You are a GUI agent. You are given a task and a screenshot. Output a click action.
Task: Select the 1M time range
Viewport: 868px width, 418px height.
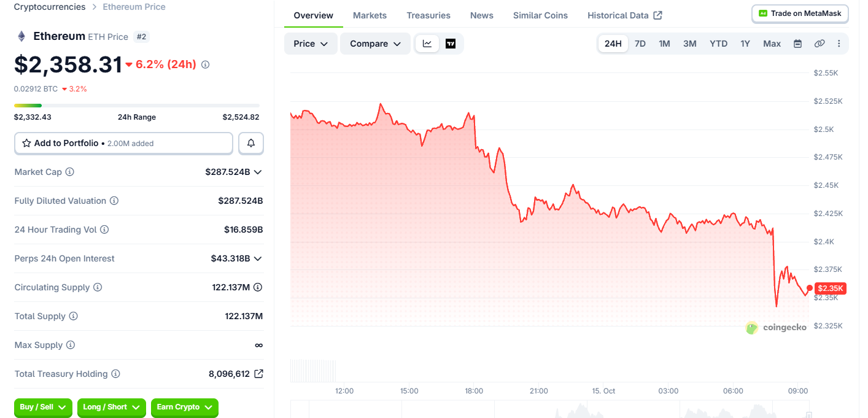click(x=664, y=44)
